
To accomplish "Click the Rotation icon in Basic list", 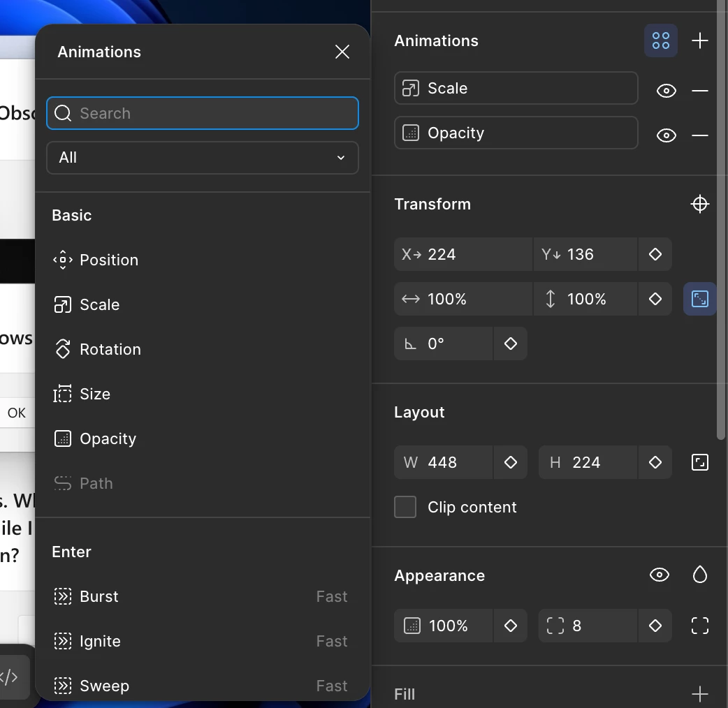I will 63,349.
